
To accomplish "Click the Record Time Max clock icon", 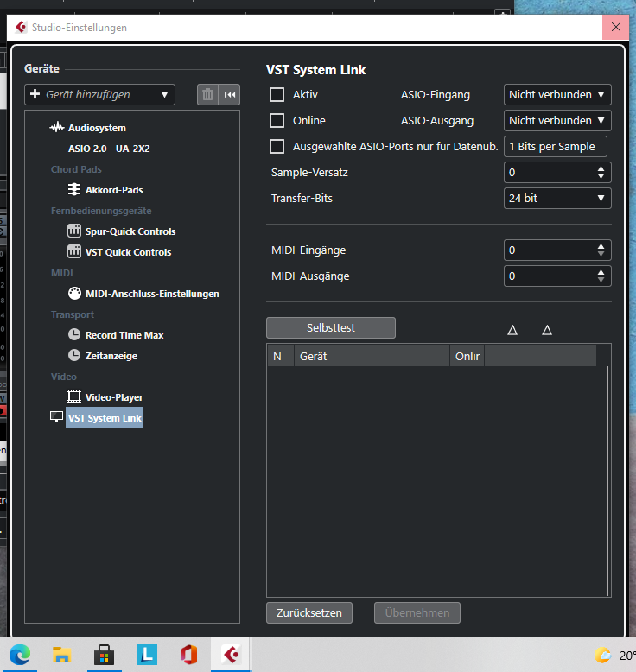I will pos(74,334).
